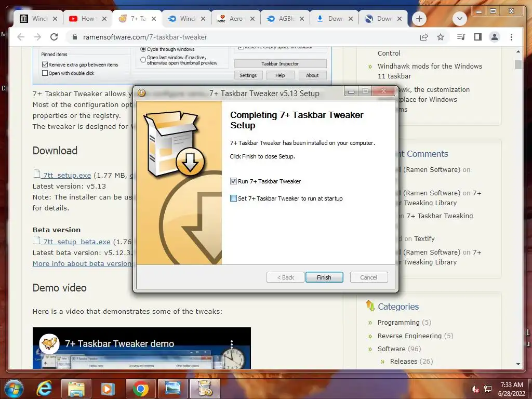Expand the tab search dropdown arrow
Image resolution: width=532 pixels, height=399 pixels.
(459, 19)
